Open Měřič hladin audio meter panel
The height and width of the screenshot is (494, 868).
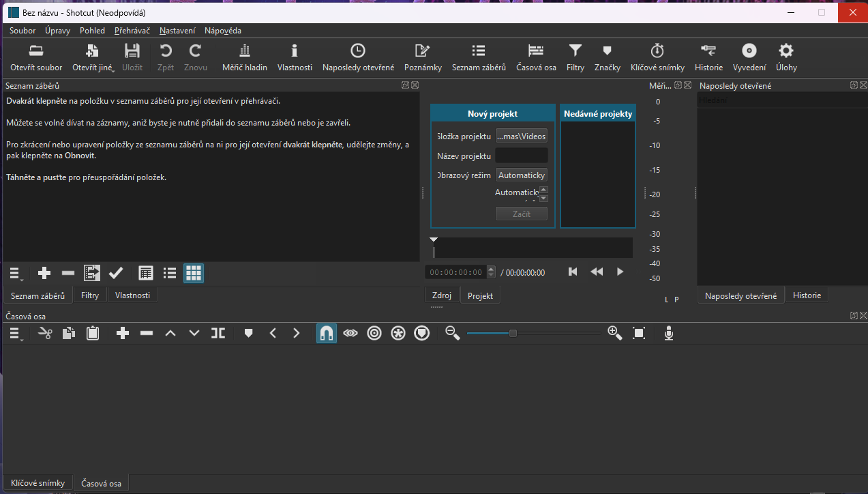coord(245,57)
